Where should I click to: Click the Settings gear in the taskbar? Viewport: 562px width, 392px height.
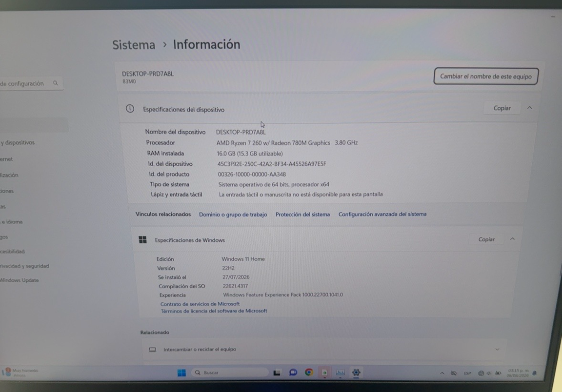click(x=356, y=372)
